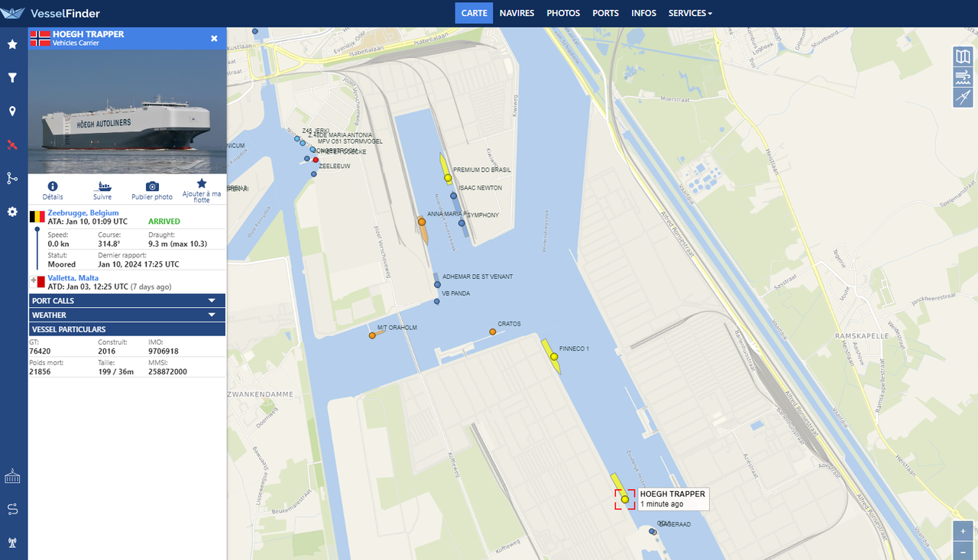Zoom in the map with plus
The image size is (978, 560).
click(x=963, y=531)
